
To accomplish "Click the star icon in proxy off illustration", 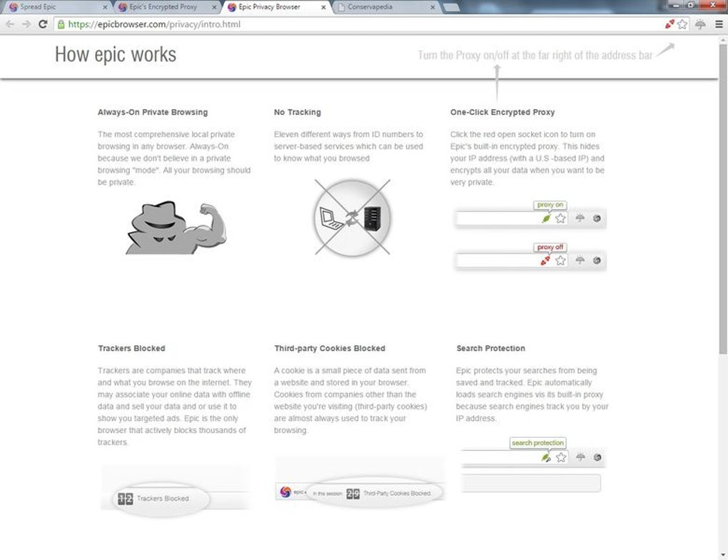I will 560,261.
